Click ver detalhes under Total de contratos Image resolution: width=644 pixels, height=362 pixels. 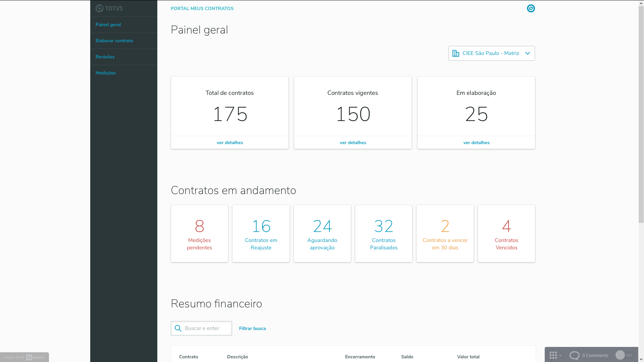tap(230, 142)
